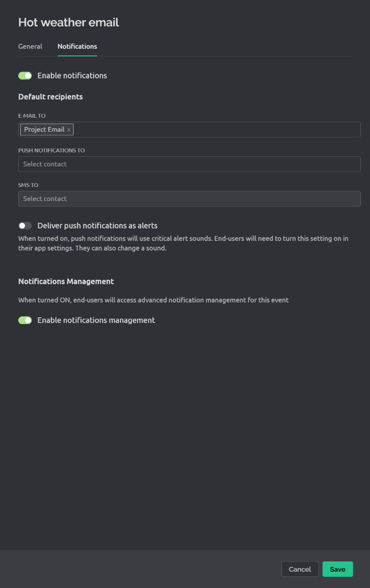Click empty area of E-mail To field
Screen dimensions: 370x588
[217, 130]
